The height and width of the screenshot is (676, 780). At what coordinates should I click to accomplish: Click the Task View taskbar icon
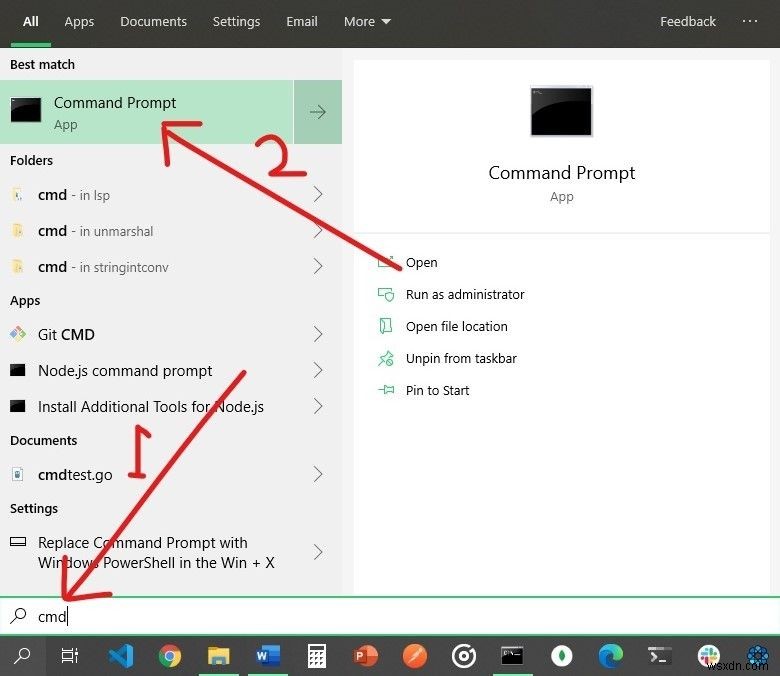coord(70,656)
